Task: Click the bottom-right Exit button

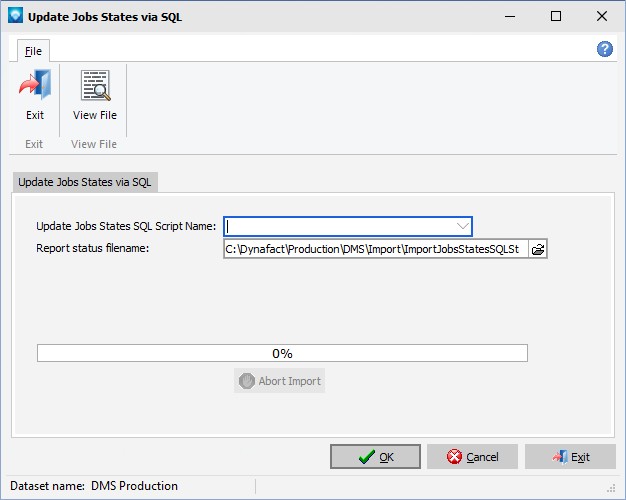Action: [570, 457]
